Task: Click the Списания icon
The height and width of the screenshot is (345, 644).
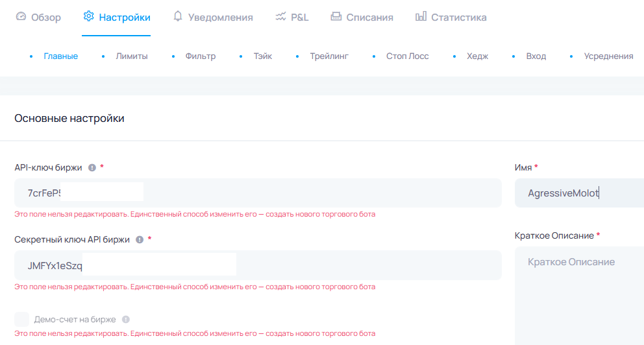Action: (336, 17)
